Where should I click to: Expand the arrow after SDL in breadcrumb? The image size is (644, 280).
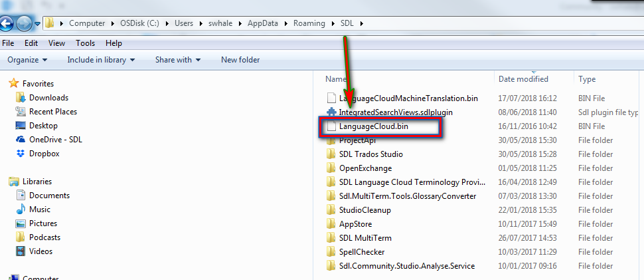click(361, 23)
